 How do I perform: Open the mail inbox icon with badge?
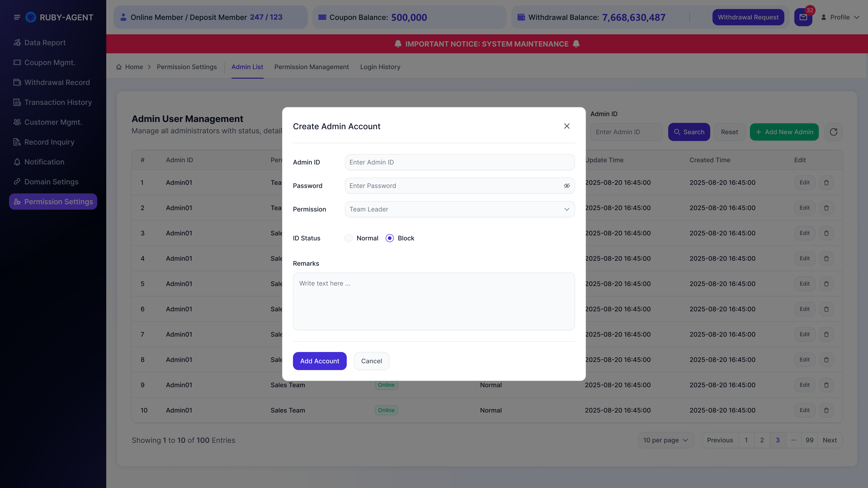click(803, 17)
